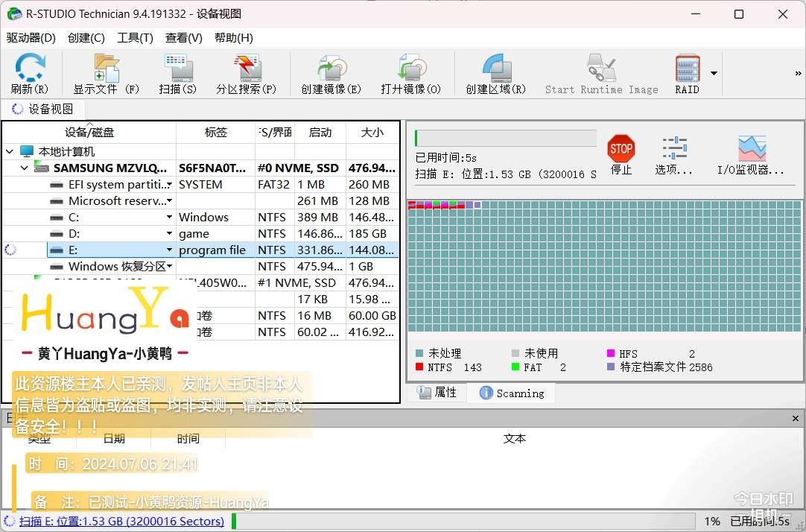Sort by Start (启动) column header
The height and width of the screenshot is (532, 806).
coord(320,133)
